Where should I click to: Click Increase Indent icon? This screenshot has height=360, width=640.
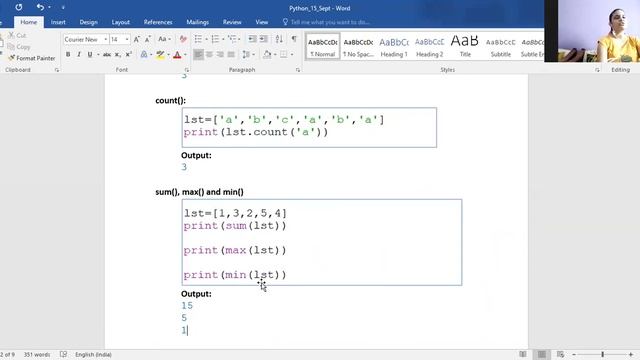264,39
